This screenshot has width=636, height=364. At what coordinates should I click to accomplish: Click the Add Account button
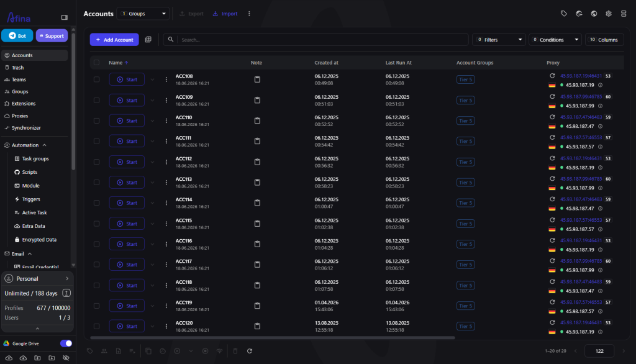click(114, 39)
